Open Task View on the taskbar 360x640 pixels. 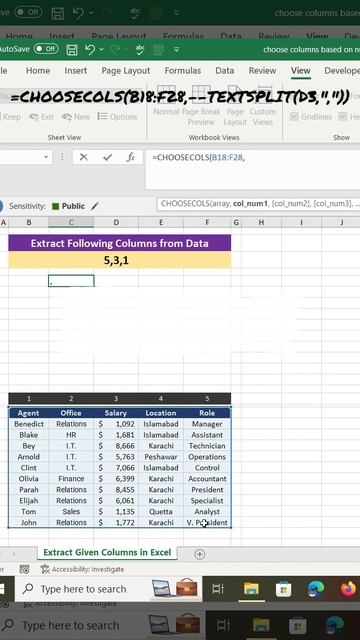pyautogui.click(x=218, y=589)
